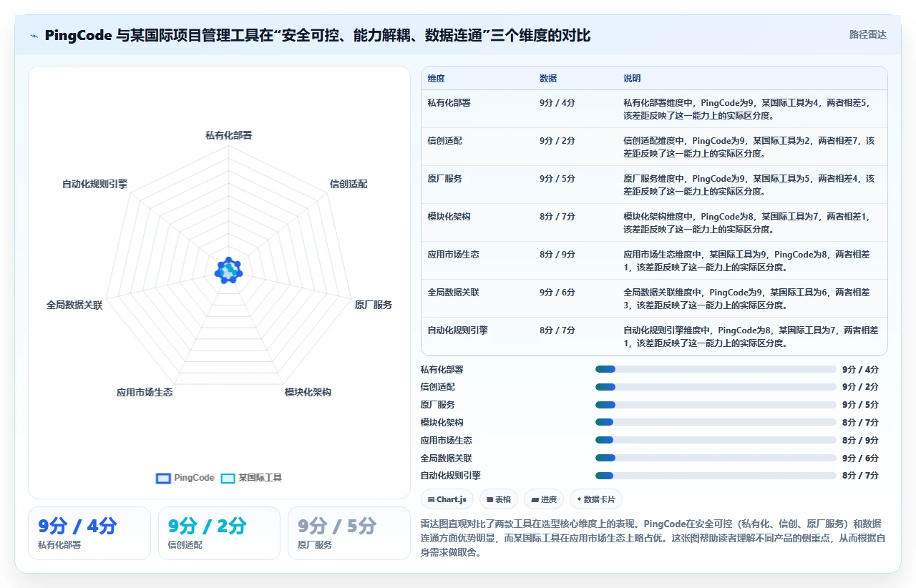The height and width of the screenshot is (588, 916).
Task: Select the 进度 chip
Action: 544,499
